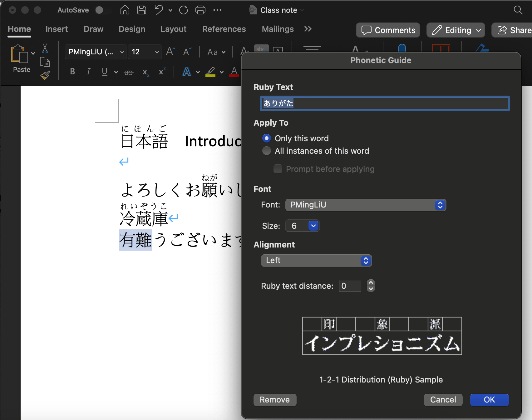Toggle Bold formatting
The image size is (532, 420).
click(x=72, y=72)
